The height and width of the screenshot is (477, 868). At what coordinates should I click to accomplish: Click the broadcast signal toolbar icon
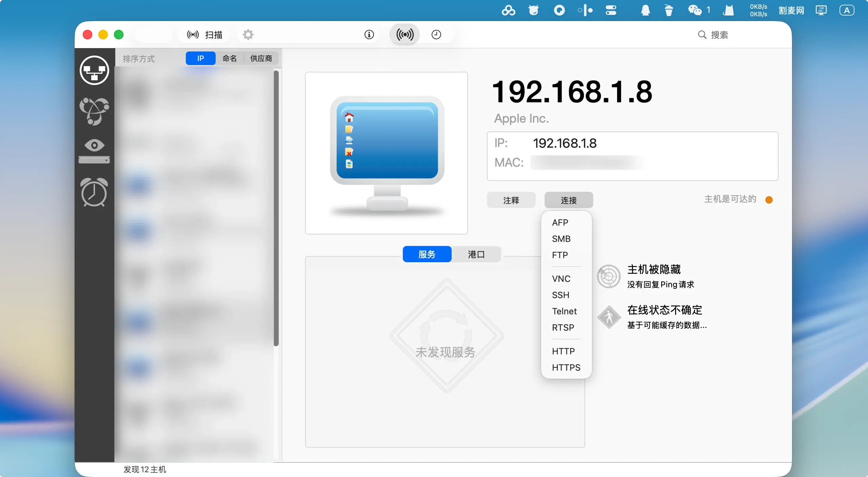click(405, 35)
